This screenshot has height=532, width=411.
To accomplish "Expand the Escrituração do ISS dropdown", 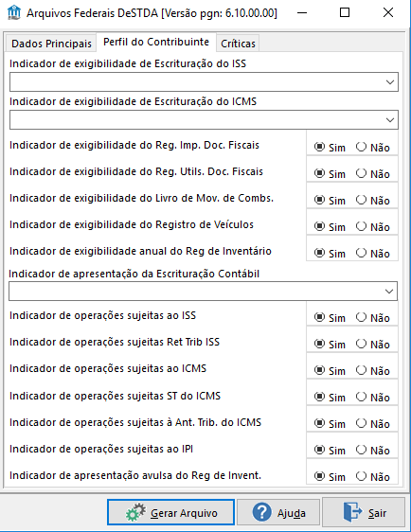I will tap(390, 82).
